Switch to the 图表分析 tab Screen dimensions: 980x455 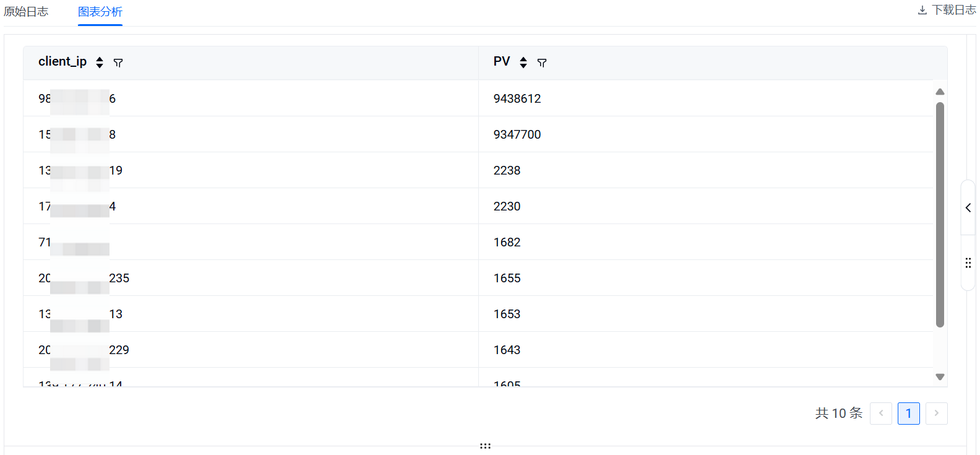[x=100, y=12]
